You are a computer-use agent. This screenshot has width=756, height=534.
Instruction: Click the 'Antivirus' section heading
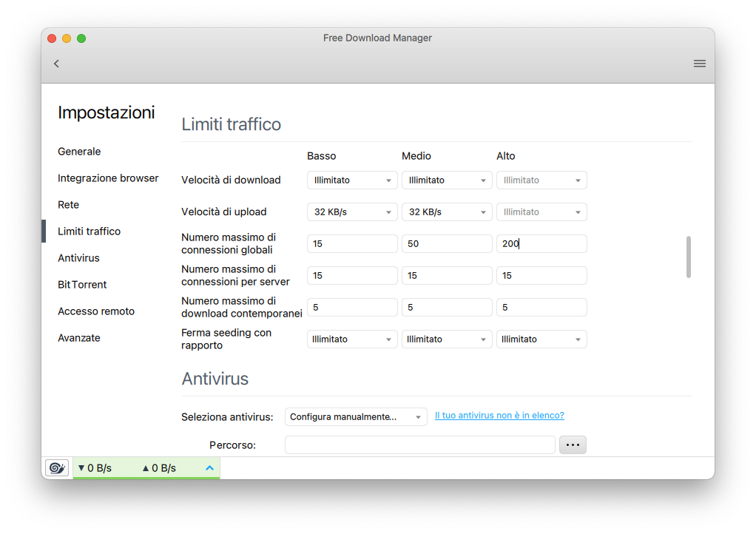[215, 379]
